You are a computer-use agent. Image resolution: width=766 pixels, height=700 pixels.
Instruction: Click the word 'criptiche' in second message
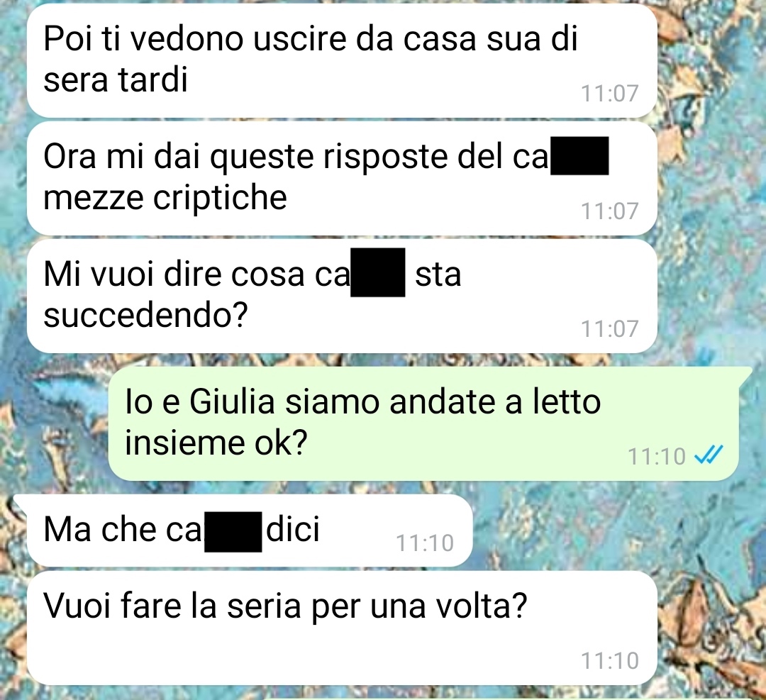(x=221, y=199)
